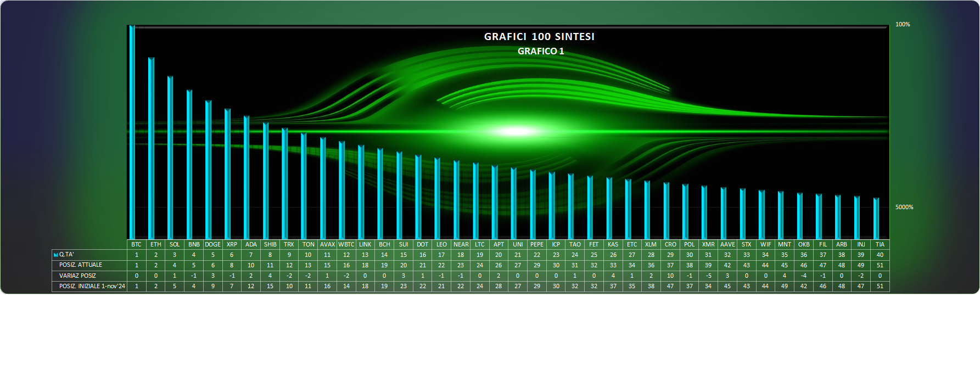Select the ETH bar in the chart

pos(151,148)
